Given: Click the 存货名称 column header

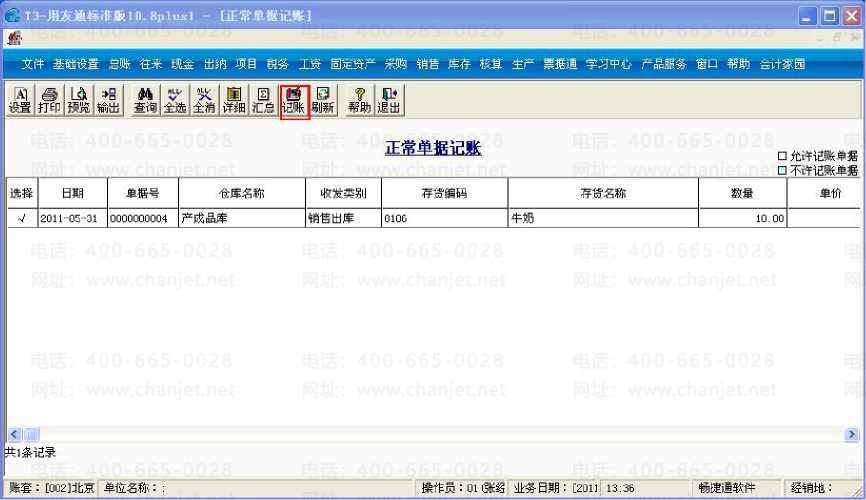Looking at the screenshot, I should point(603,193).
